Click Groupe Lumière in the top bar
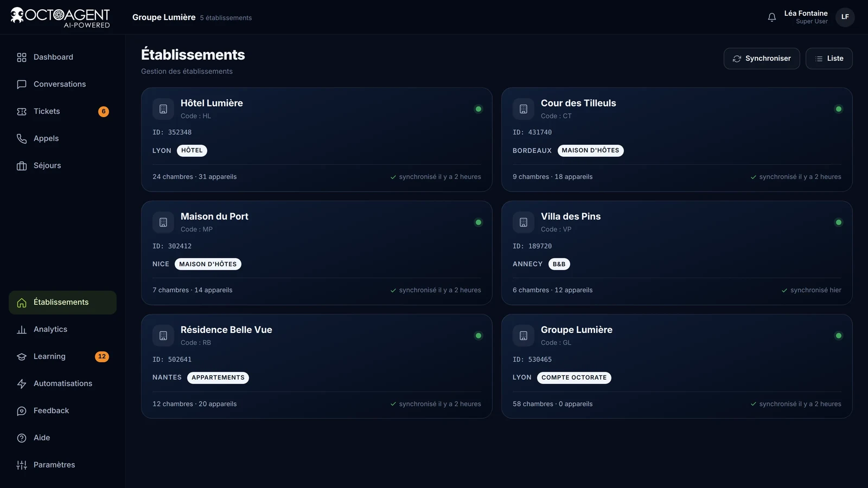Viewport: 868px width, 488px height. pyautogui.click(x=164, y=17)
